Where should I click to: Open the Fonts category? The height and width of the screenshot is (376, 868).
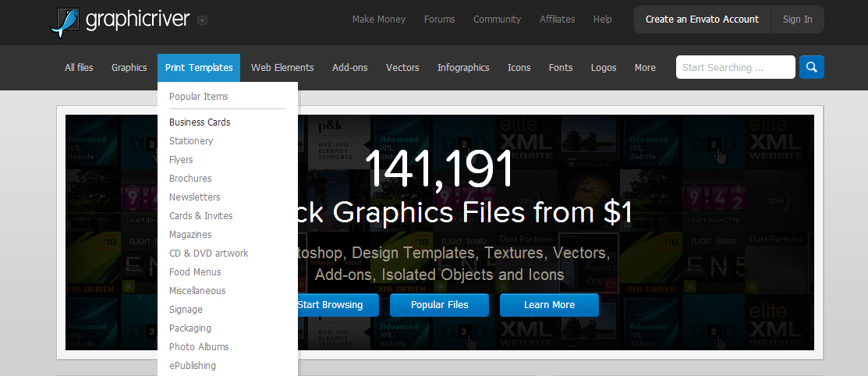[561, 68]
